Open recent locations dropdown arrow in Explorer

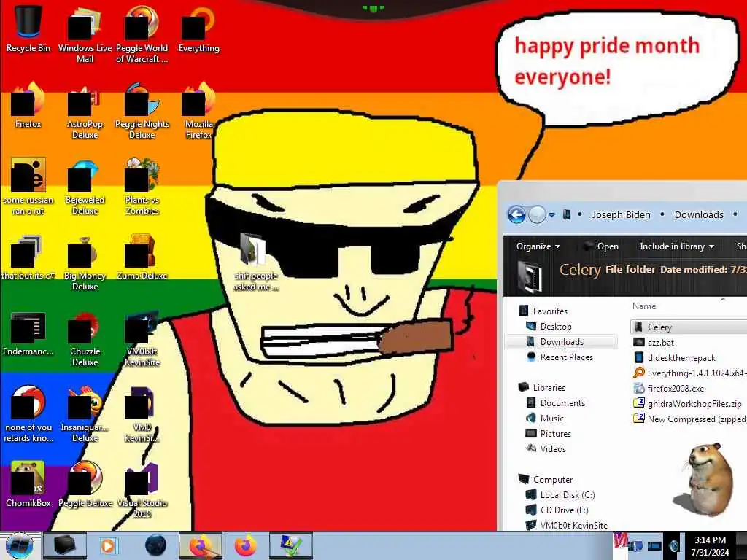click(x=551, y=215)
